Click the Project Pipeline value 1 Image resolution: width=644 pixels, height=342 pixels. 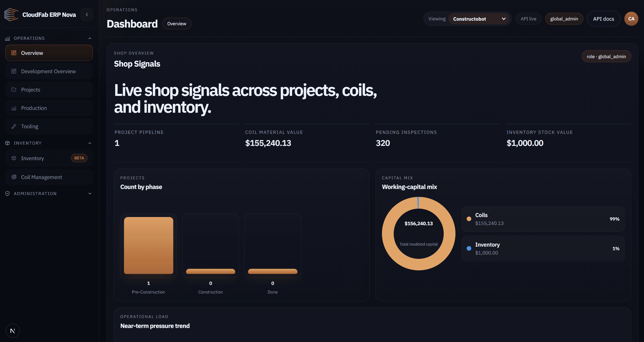pos(117,143)
